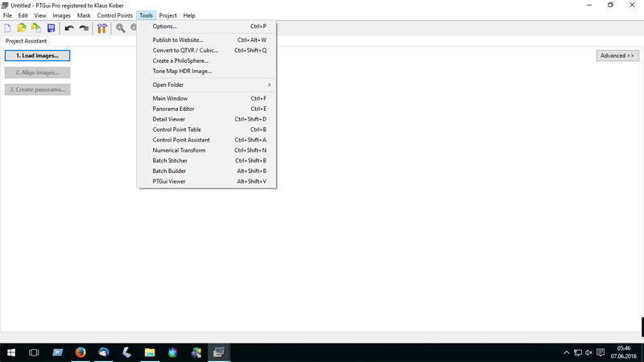
Task: Click the Advanced >> button
Action: (617, 56)
